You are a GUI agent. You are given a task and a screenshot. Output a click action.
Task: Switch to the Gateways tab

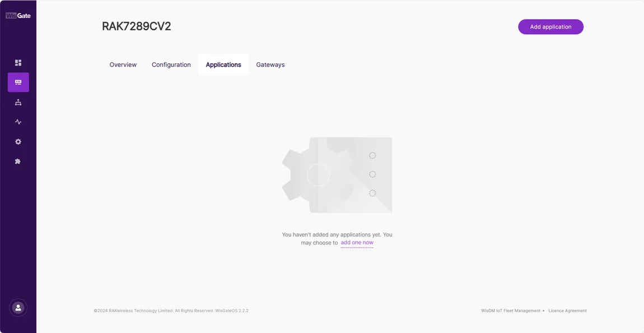pyautogui.click(x=270, y=64)
